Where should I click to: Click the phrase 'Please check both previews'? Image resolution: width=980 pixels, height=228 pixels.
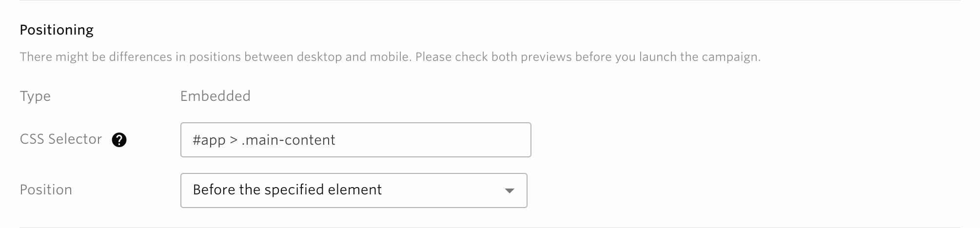tap(493, 57)
